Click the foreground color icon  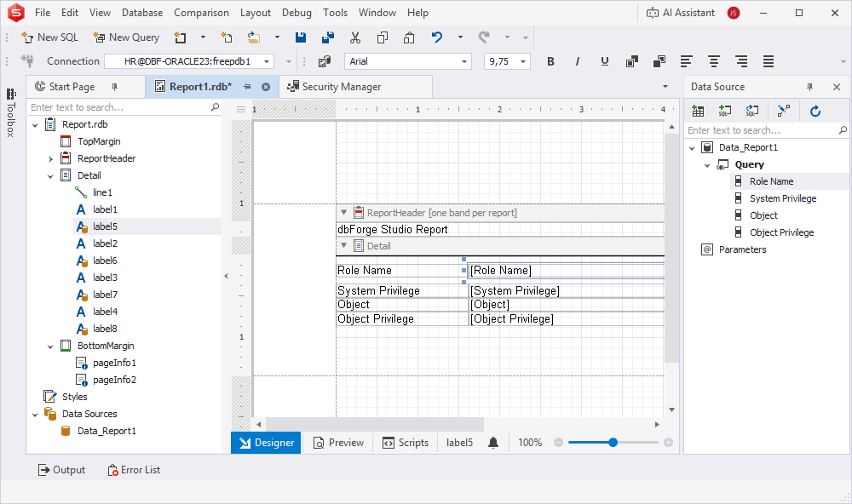pos(632,61)
